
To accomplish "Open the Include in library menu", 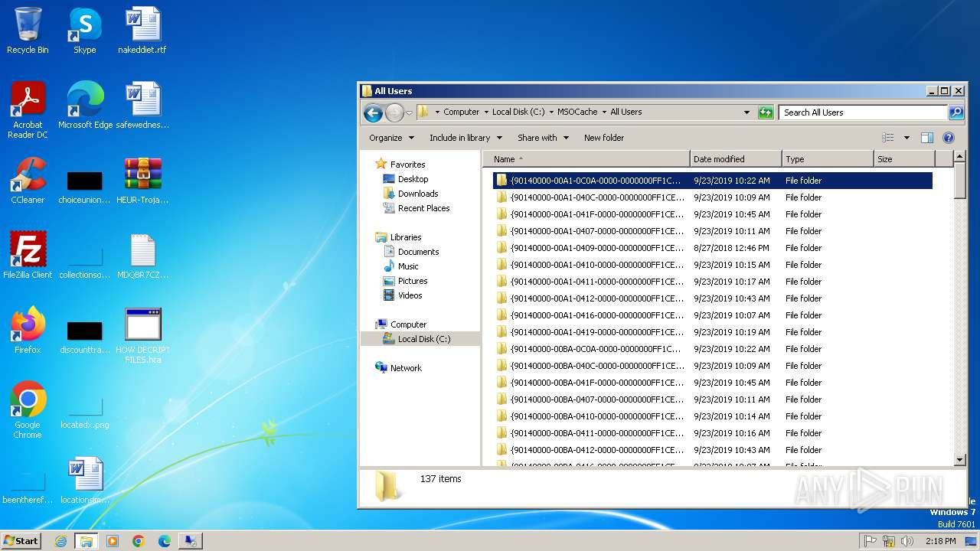I will click(465, 138).
